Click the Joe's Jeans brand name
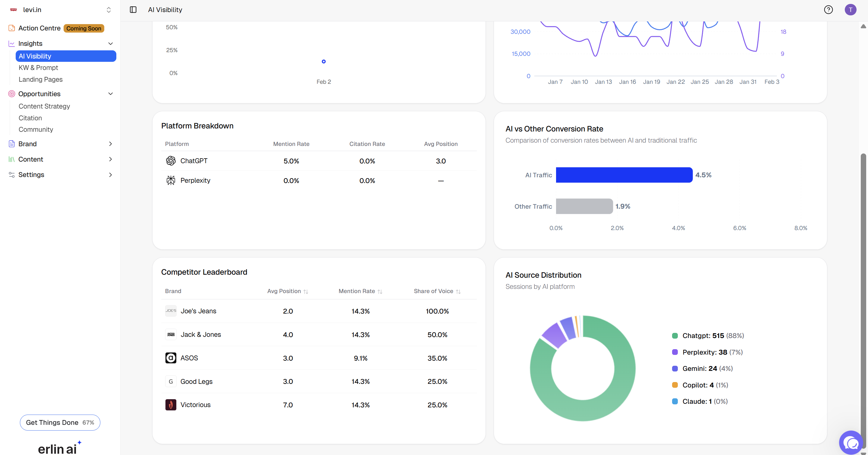The height and width of the screenshot is (455, 868). [198, 311]
